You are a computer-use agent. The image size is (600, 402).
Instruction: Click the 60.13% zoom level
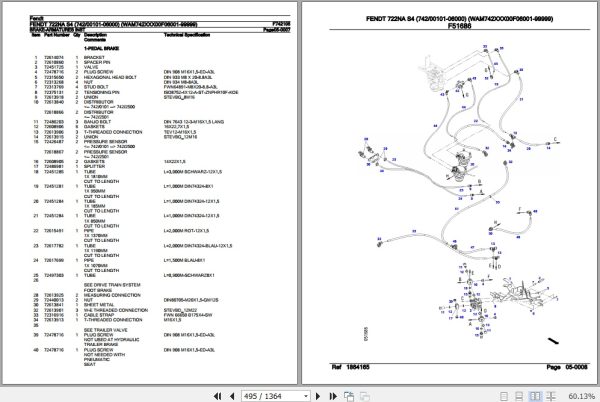(582, 396)
